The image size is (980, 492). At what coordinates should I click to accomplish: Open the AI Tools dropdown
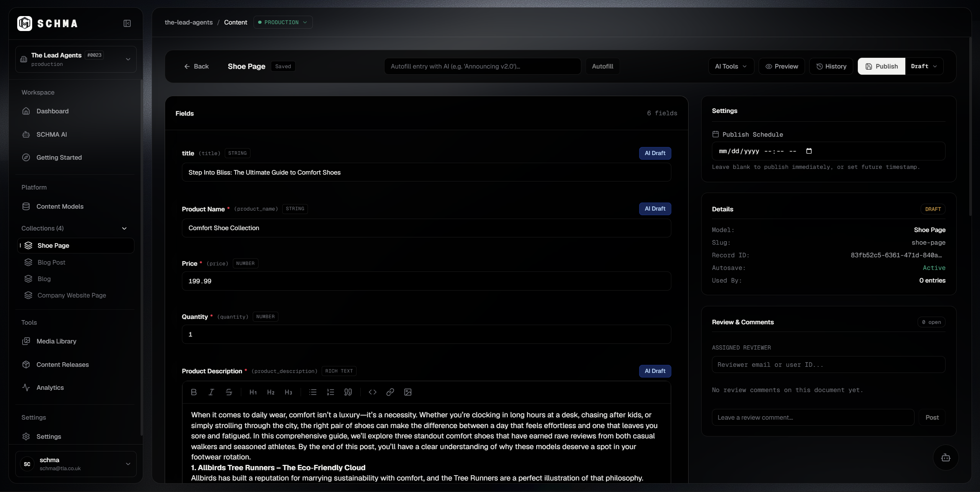[731, 66]
